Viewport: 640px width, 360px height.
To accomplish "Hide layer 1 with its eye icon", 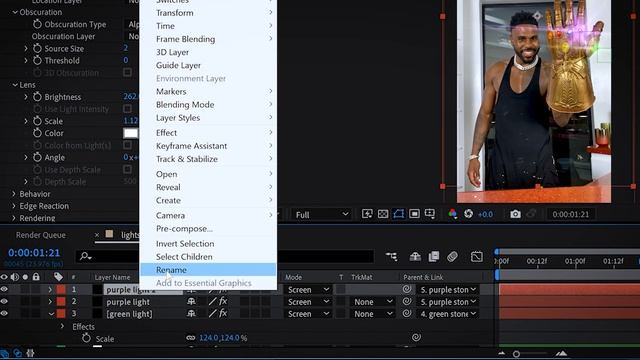I will (4, 289).
